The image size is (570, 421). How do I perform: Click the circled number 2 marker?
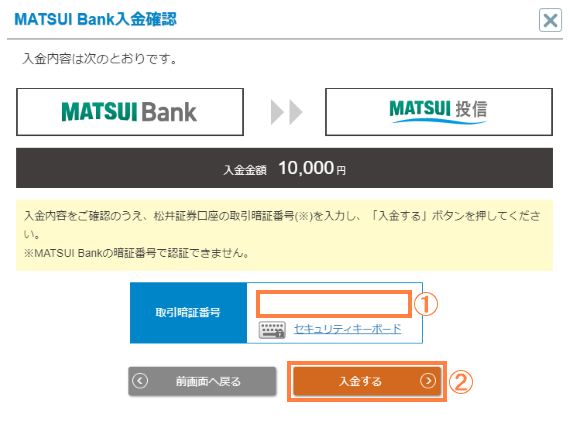pyautogui.click(x=461, y=382)
